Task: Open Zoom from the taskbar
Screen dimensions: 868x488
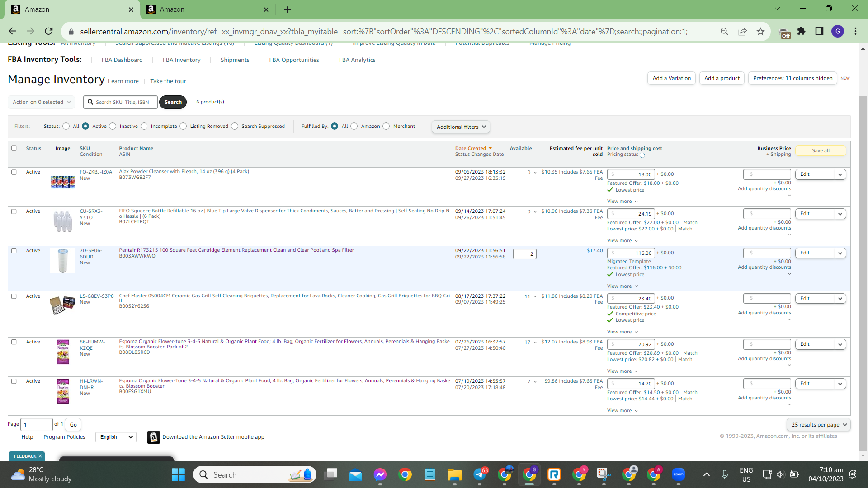Action: (x=679, y=474)
